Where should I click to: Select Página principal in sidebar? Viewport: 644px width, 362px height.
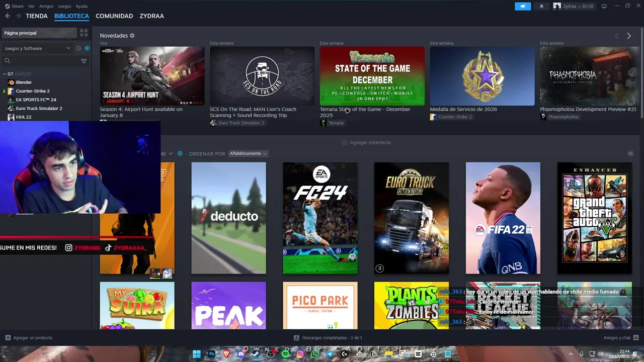tap(39, 33)
